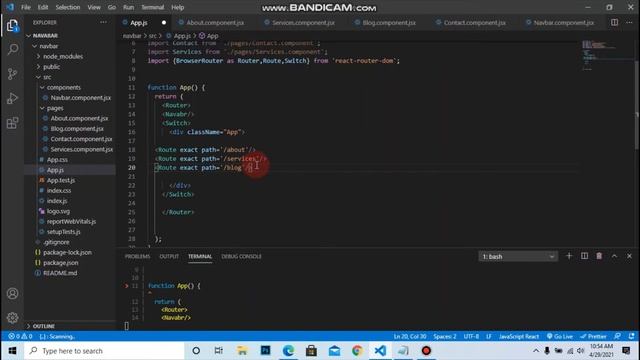This screenshot has width=640, height=360.
Task: Open Task View on taskbar
Action: [219, 351]
